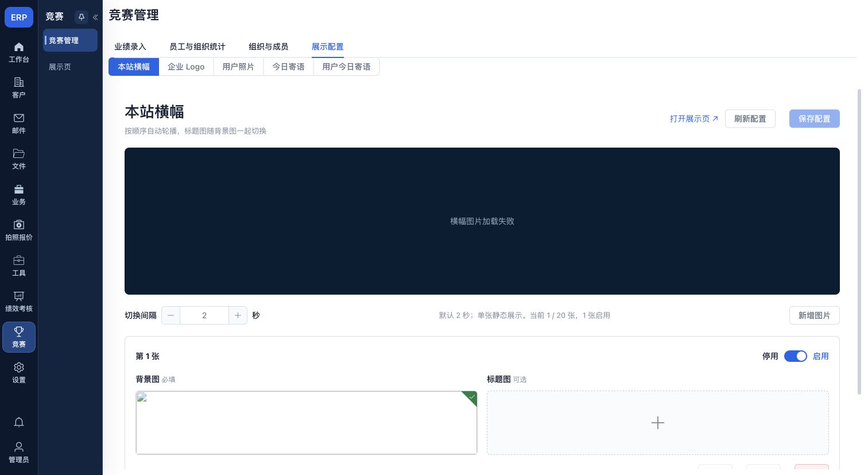Select the 今日寄语 sub-tab
Screen dimensions: 868x475
pos(288,67)
